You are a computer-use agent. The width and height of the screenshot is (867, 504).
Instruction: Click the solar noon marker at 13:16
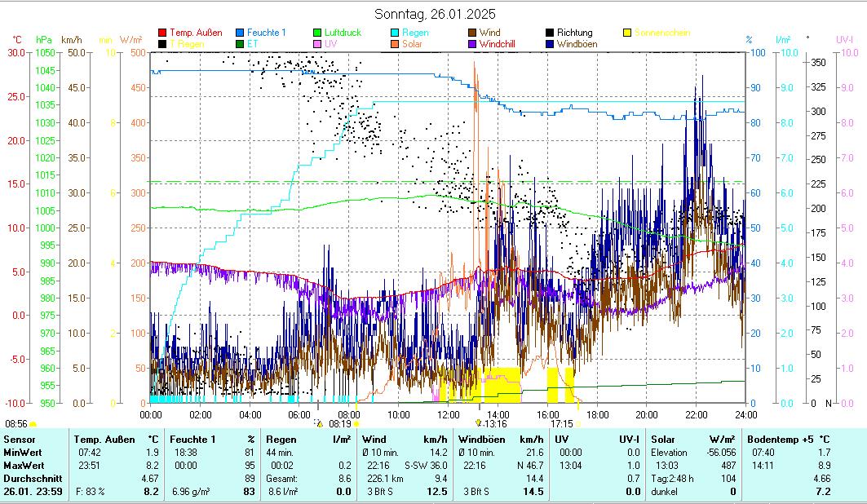[479, 423]
